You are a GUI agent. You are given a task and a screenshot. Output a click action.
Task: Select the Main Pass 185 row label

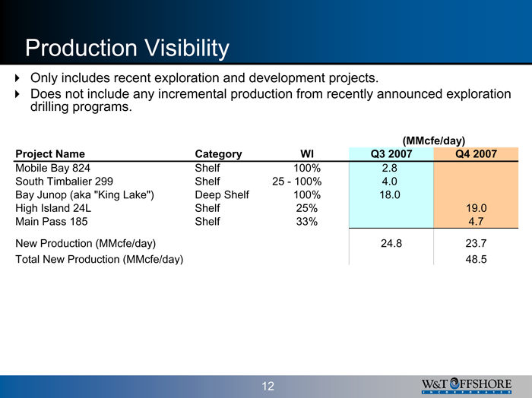click(52, 223)
